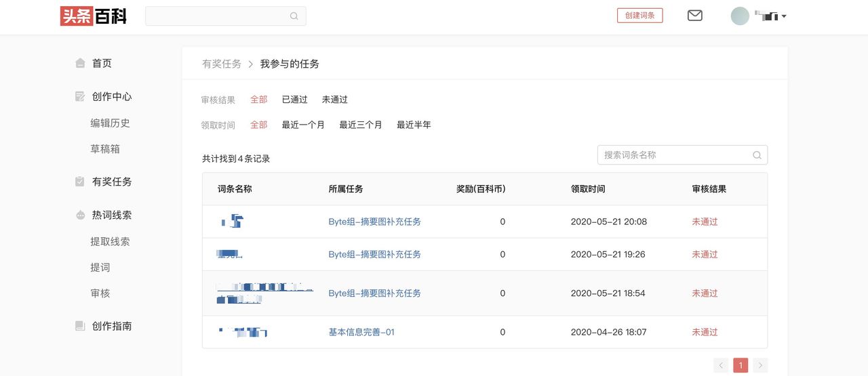Click the 2020-04-26 18:07 timestamp
The width and height of the screenshot is (868, 376).
click(609, 332)
